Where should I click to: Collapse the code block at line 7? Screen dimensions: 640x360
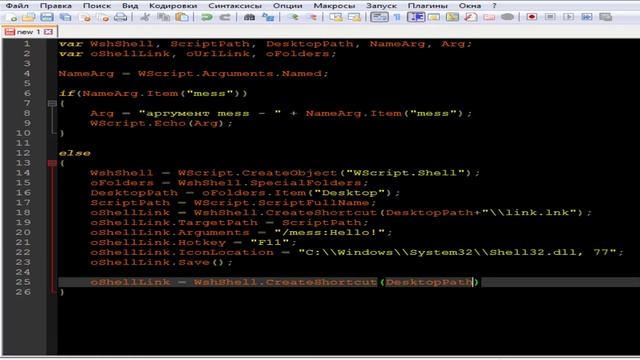[x=52, y=103]
